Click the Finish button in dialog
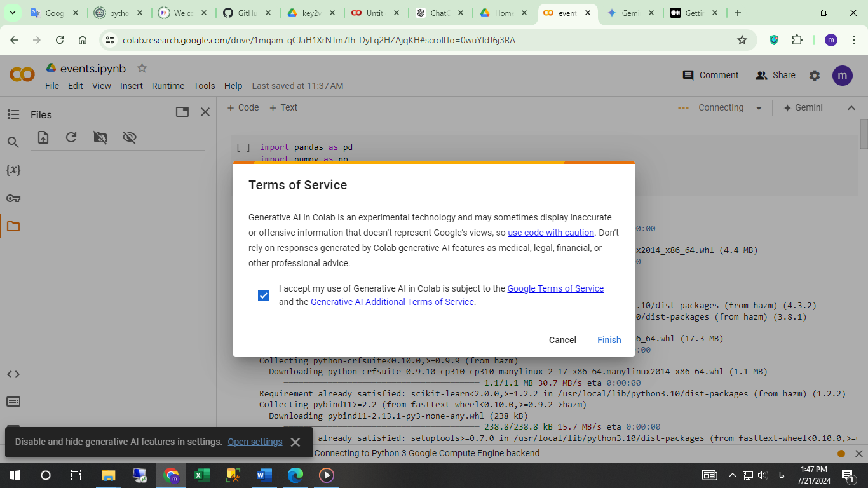 click(609, 340)
